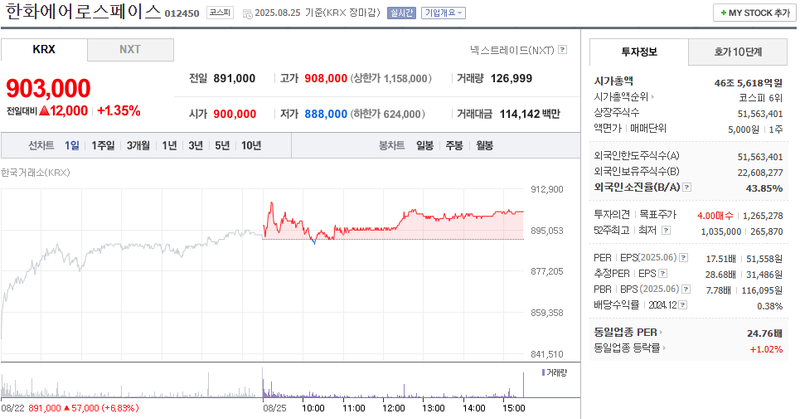Click the 전일 value 891,000

click(x=234, y=79)
